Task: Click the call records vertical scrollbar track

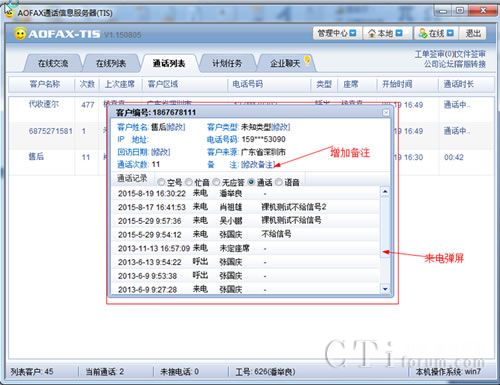Action: click(x=385, y=240)
